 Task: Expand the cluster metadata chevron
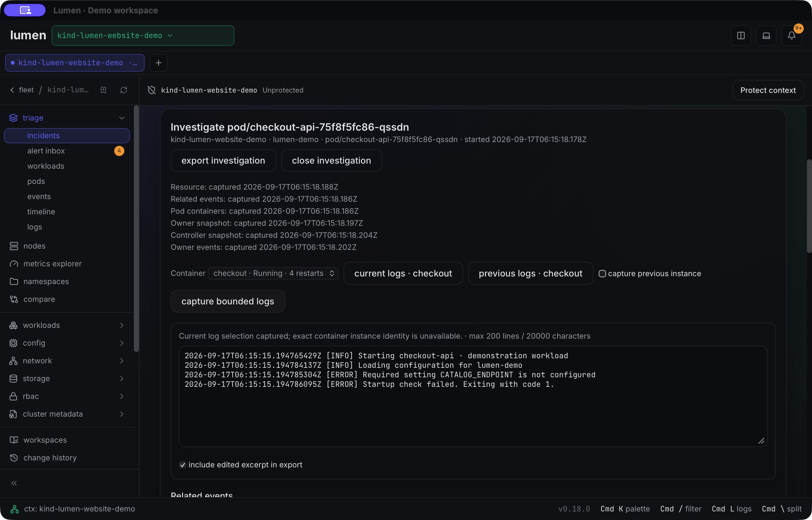coord(121,414)
